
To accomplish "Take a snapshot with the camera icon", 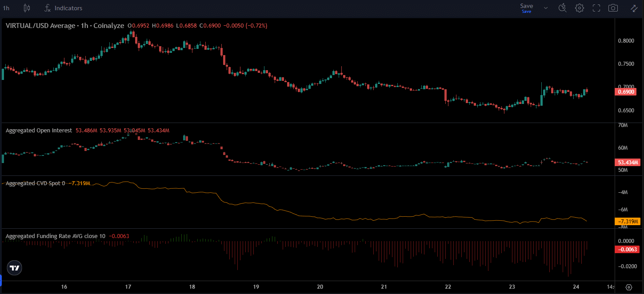I will tap(613, 8).
